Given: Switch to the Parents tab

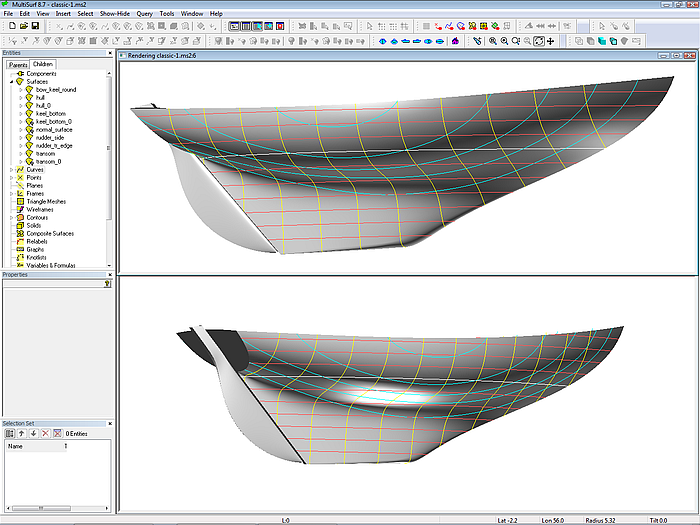Looking at the screenshot, I should point(17,64).
